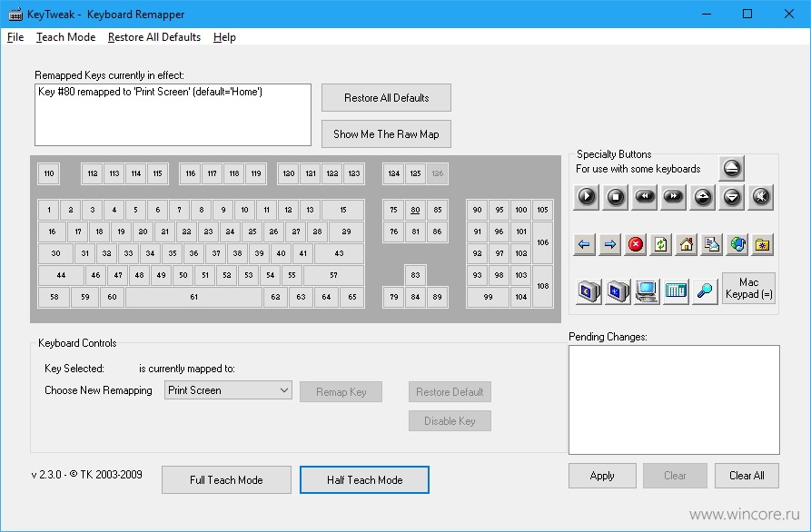
Task: Choose the Calculator specialty button
Action: (x=676, y=291)
